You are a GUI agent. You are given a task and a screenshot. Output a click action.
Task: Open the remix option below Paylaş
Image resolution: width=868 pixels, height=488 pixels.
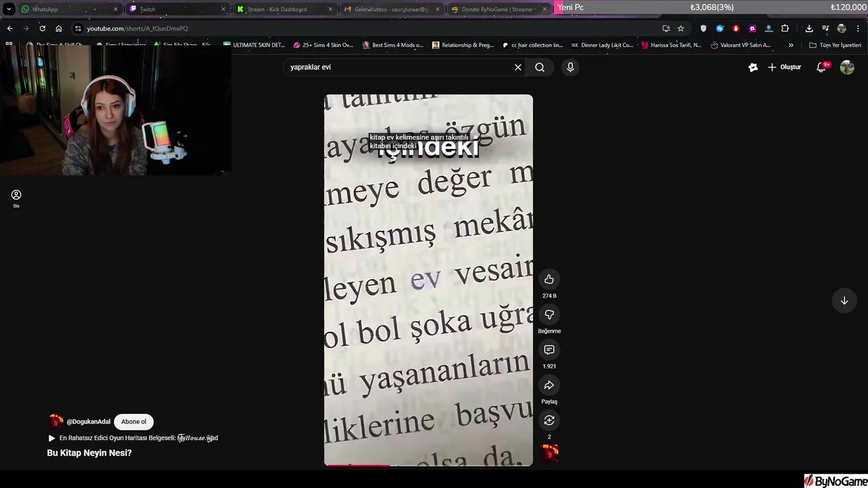point(549,420)
